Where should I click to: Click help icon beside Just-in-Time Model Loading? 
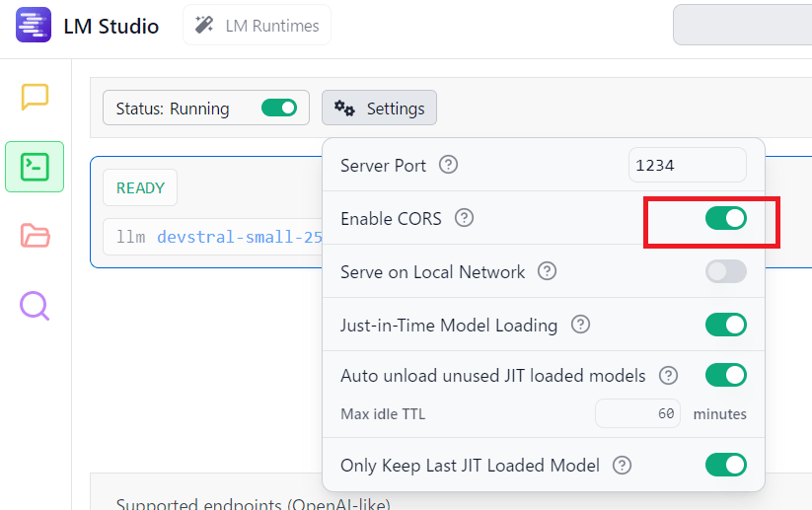580,325
